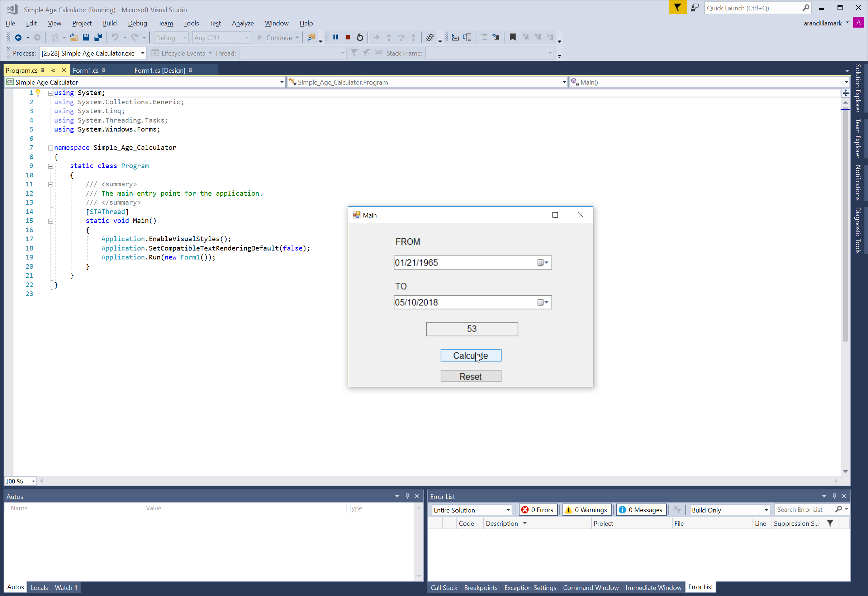
Task: Click the account avatar badge
Action: (858, 23)
